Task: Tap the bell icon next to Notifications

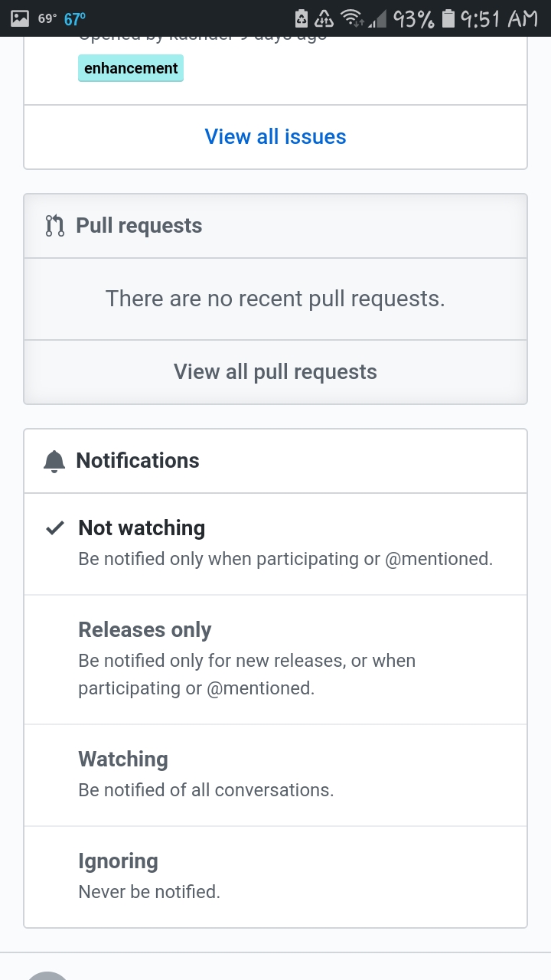Action: tap(54, 460)
